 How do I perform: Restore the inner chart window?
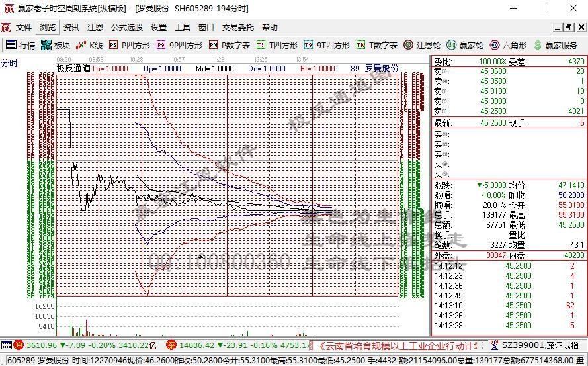point(569,27)
